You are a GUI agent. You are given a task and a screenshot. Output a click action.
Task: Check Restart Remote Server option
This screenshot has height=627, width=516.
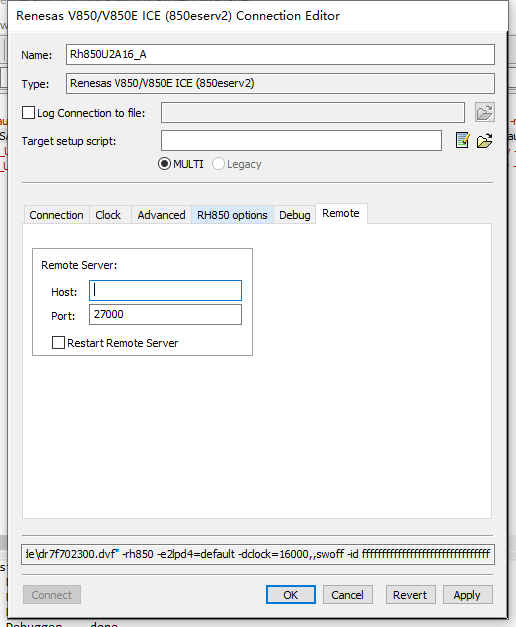point(58,343)
